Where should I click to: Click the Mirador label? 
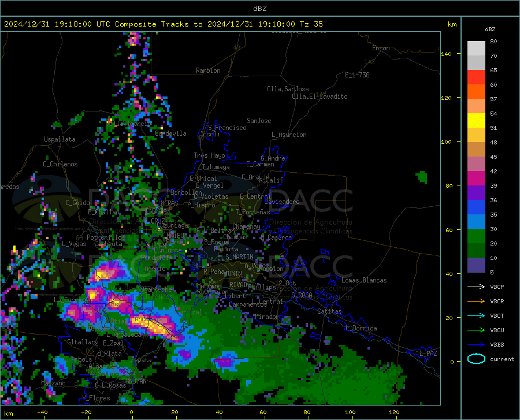[x=267, y=317]
